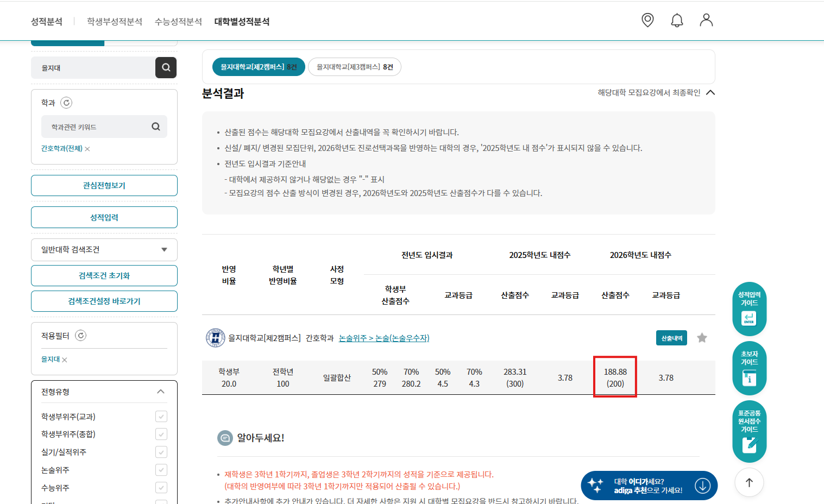Screen dimensions: 824x504
Task: Click the download arrow in adiga banner
Action: click(702, 486)
